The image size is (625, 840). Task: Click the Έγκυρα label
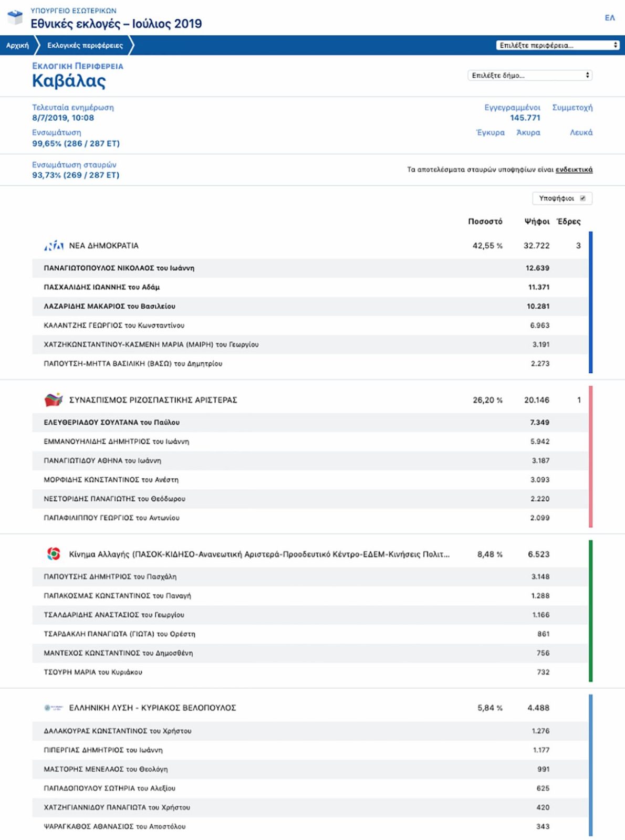click(491, 132)
